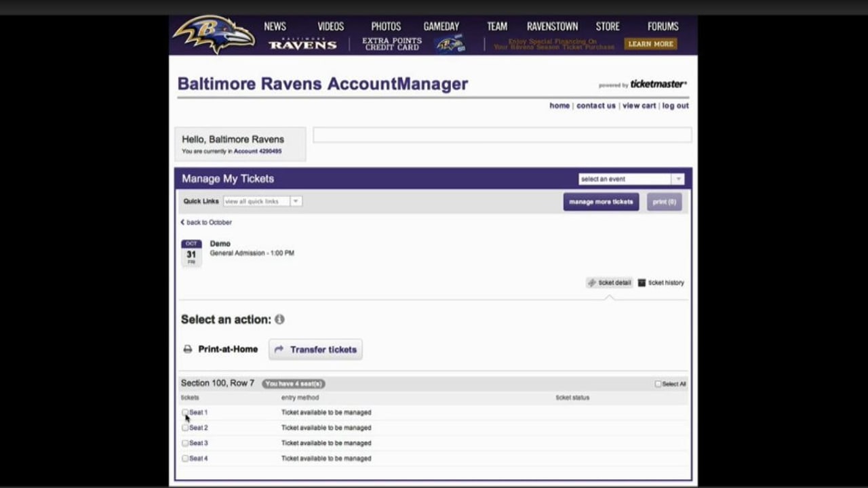868x488 pixels.
Task: Click the log out link
Action: (675, 106)
